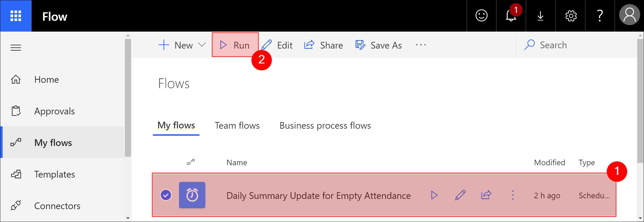
Task: Run the flow using row play icon
Action: 434,195
